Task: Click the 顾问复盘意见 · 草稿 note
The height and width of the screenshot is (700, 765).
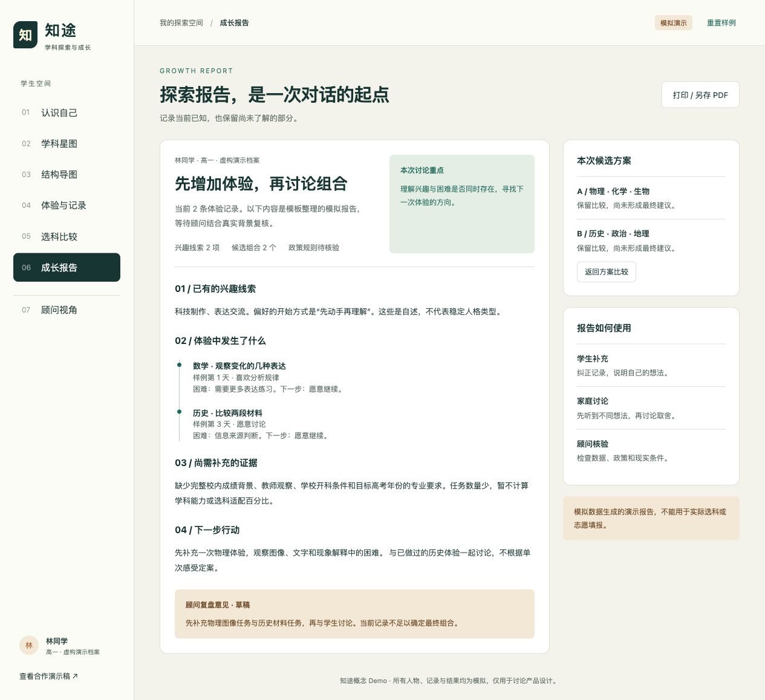Action: [354, 614]
